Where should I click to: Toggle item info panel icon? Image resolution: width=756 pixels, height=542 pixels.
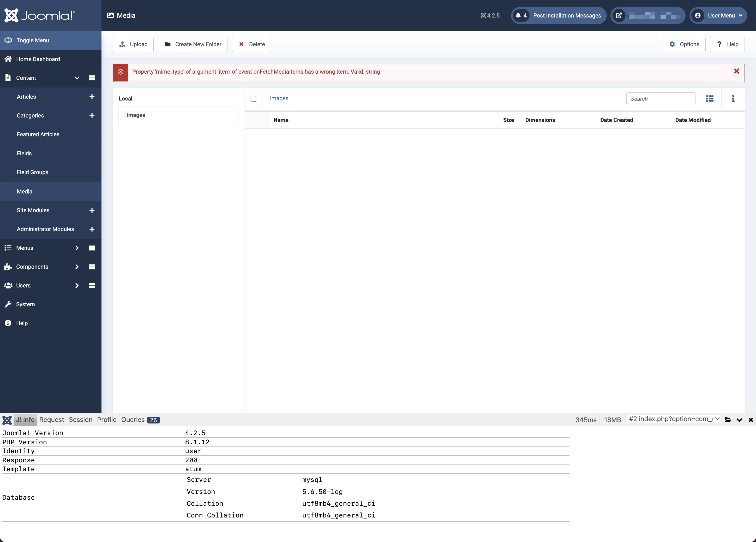(x=733, y=99)
